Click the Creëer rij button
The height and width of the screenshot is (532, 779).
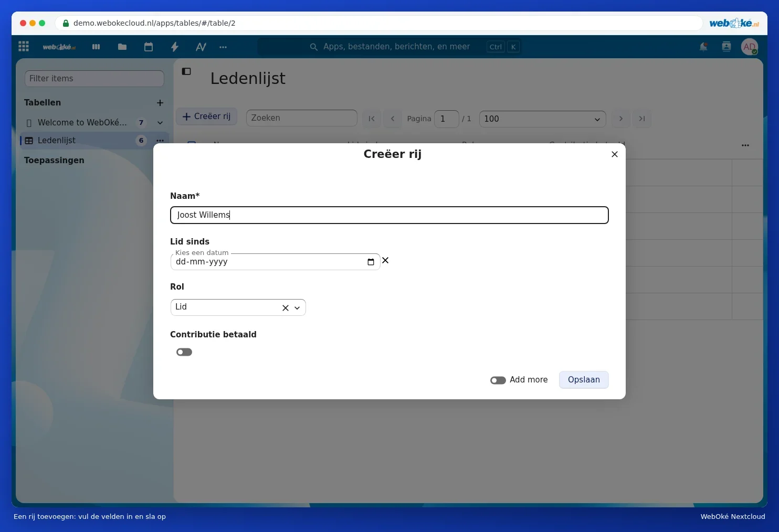click(207, 116)
